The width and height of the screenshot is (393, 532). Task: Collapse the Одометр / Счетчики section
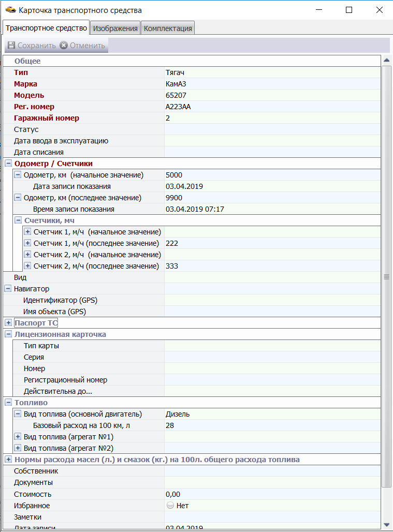point(8,164)
